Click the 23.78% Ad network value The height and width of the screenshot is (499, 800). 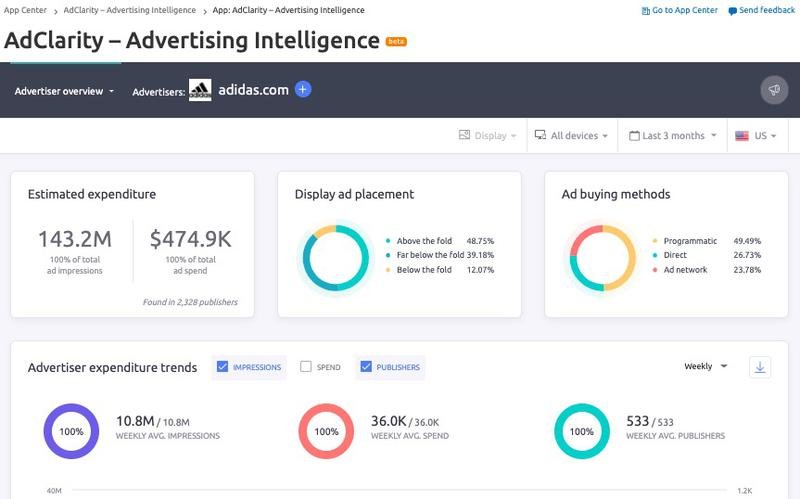click(x=747, y=270)
